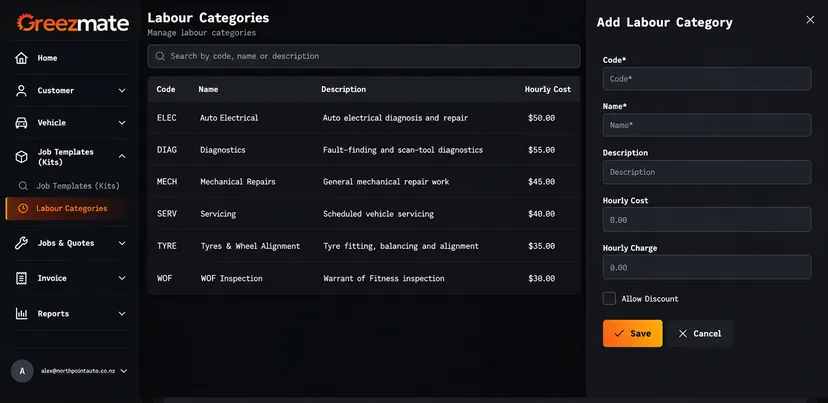This screenshot has height=403, width=828.
Task: Select the SERV code cell
Action: point(167,214)
